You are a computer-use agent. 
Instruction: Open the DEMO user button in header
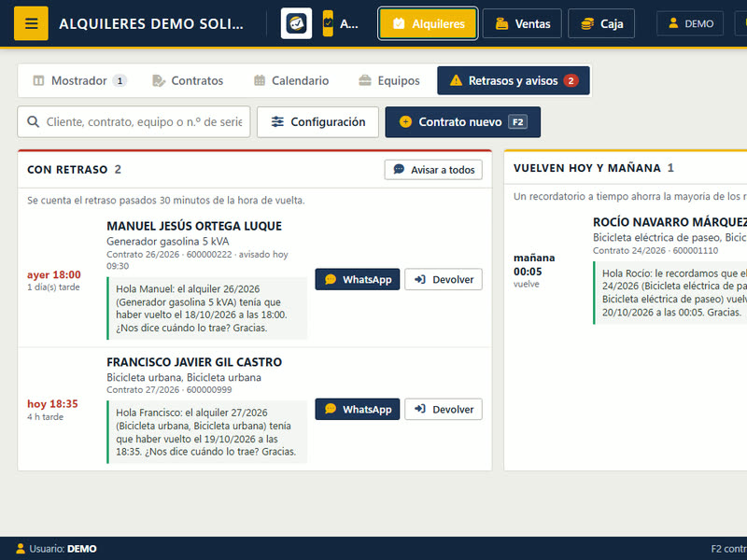coord(690,23)
